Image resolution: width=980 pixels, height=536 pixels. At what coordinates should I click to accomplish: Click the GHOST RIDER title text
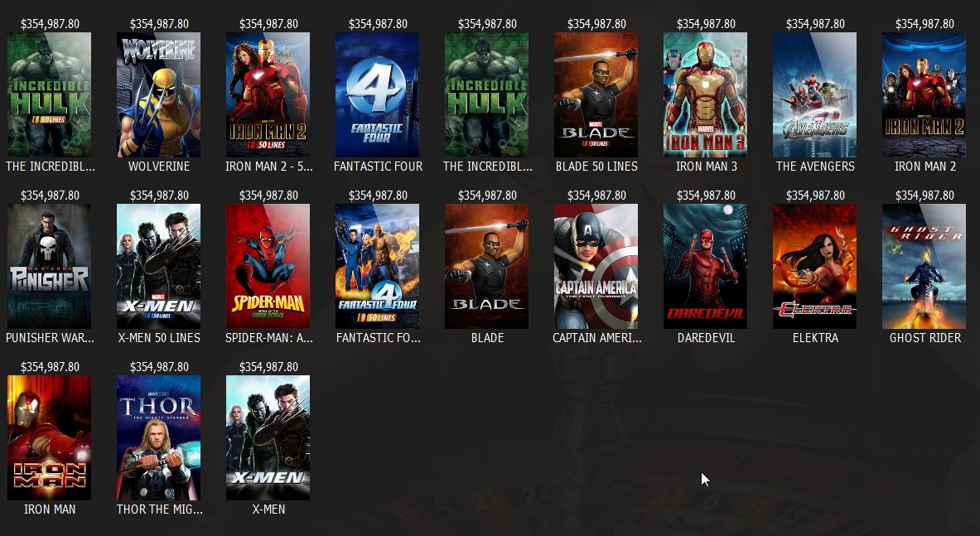(925, 337)
